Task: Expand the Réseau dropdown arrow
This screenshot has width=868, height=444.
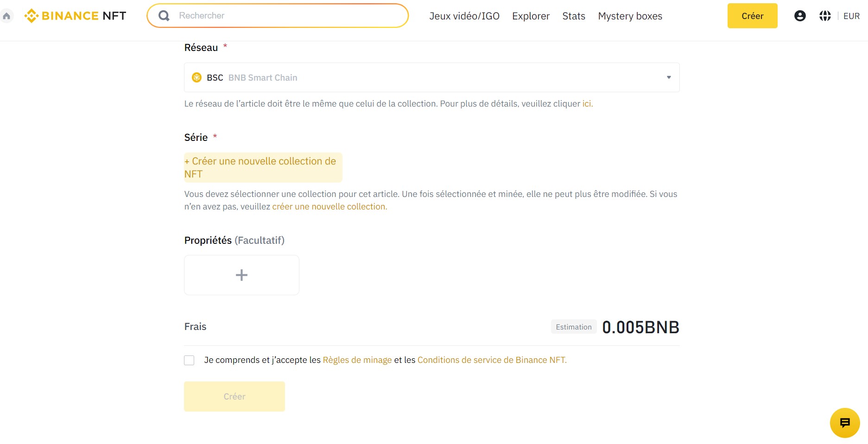Action: (668, 77)
